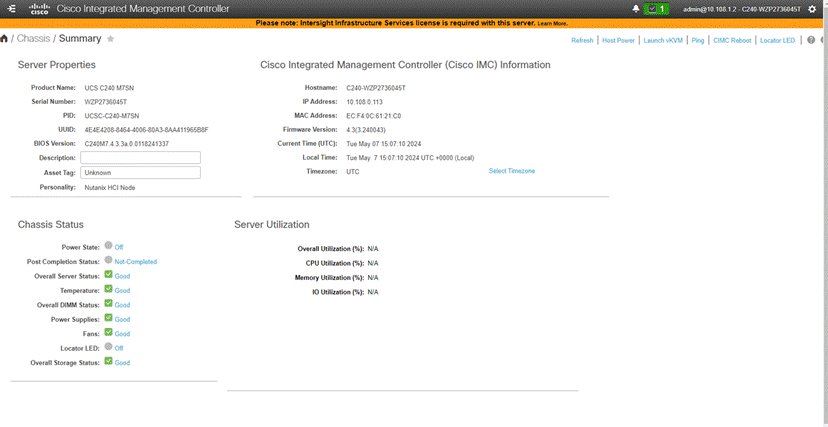828x427 pixels.
Task: Open the Select Timezone link
Action: pos(512,171)
